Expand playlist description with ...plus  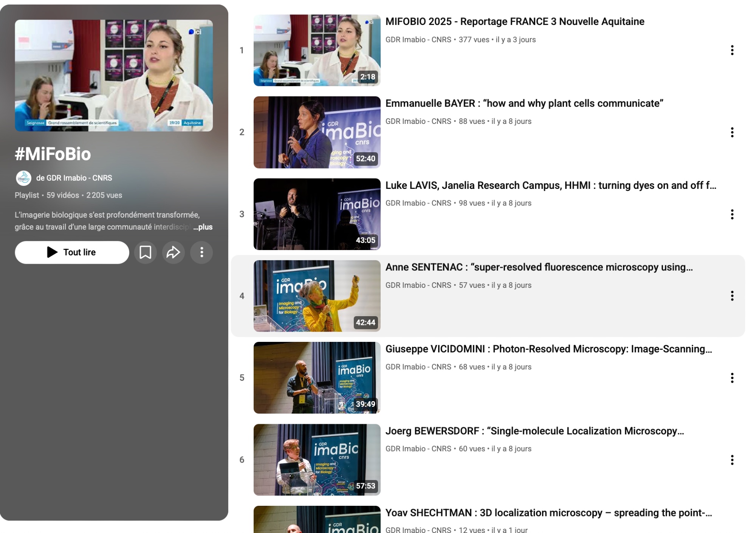click(x=203, y=227)
